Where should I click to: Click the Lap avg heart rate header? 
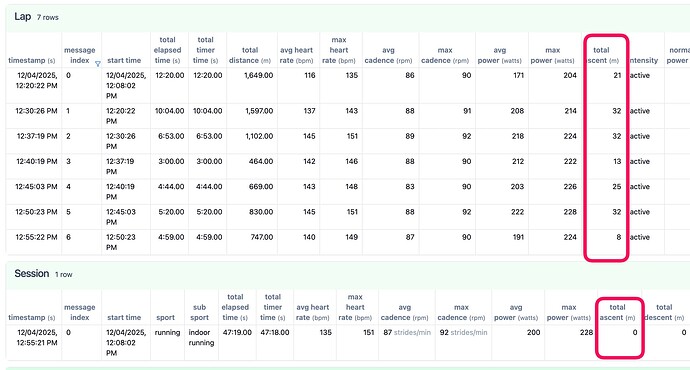click(297, 55)
